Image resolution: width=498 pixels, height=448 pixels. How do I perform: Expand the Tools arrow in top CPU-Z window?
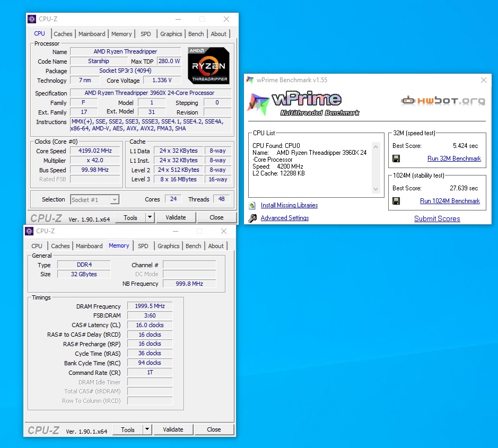[x=150, y=217]
